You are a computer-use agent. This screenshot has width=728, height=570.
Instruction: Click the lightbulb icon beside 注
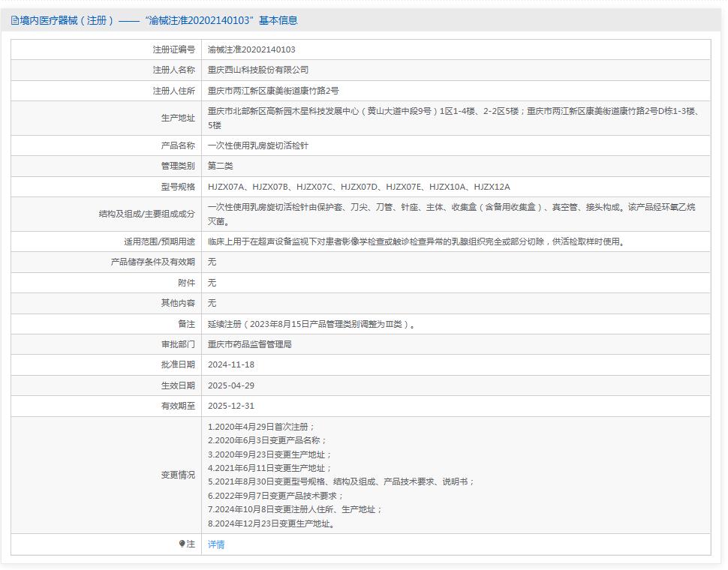point(182,544)
